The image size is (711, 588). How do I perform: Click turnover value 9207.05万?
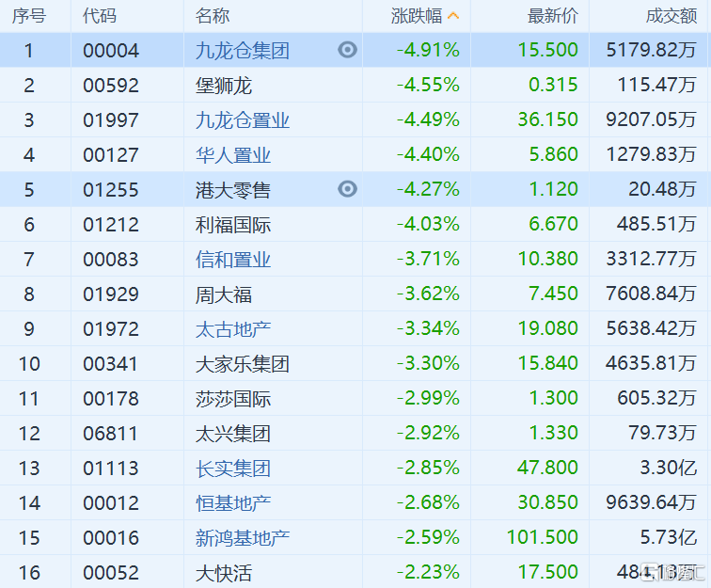[652, 119]
